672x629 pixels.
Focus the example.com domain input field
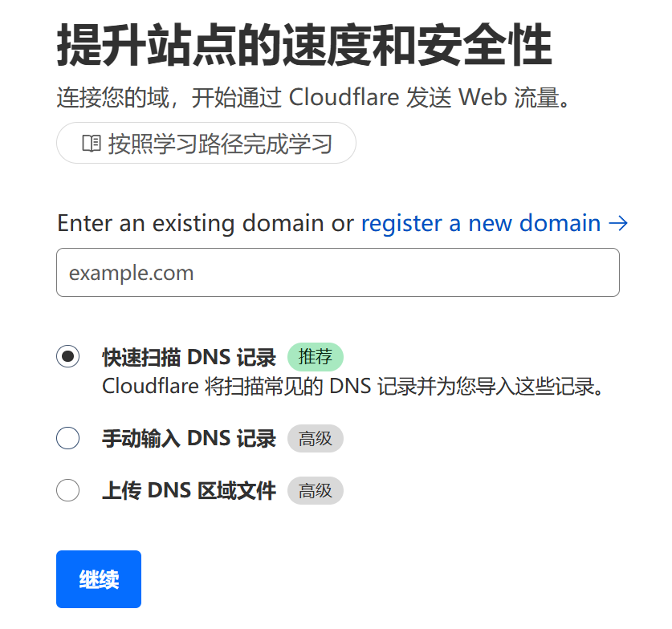click(338, 272)
